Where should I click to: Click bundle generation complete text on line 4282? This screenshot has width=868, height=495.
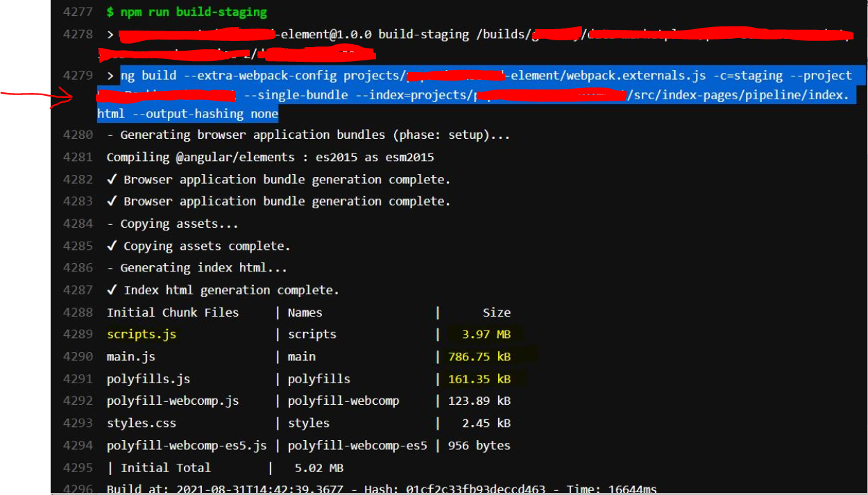point(279,180)
